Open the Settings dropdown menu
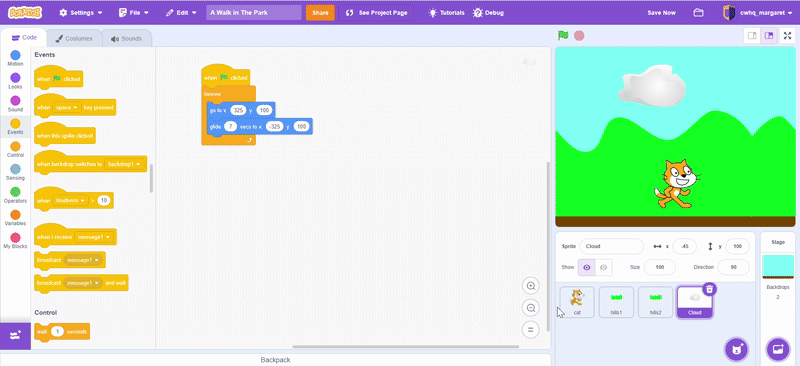Image resolution: width=800 pixels, height=366 pixels. click(81, 13)
